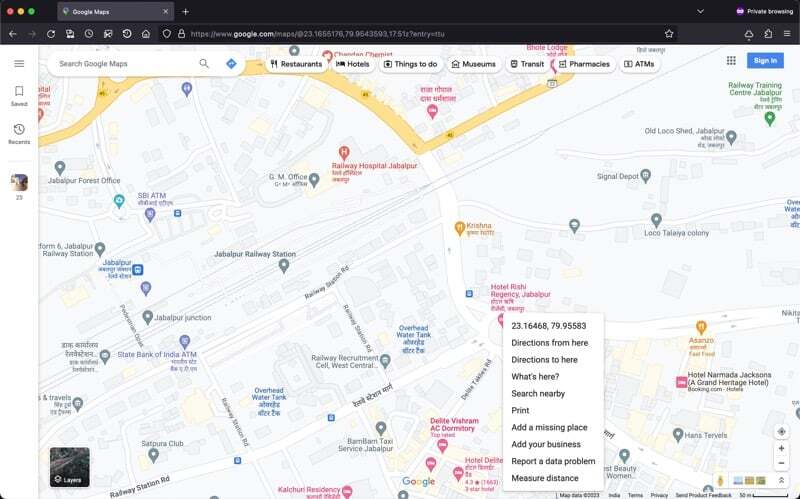Viewport: 800px width, 499px height.
Task: Click the search magnifier icon
Action: click(204, 63)
